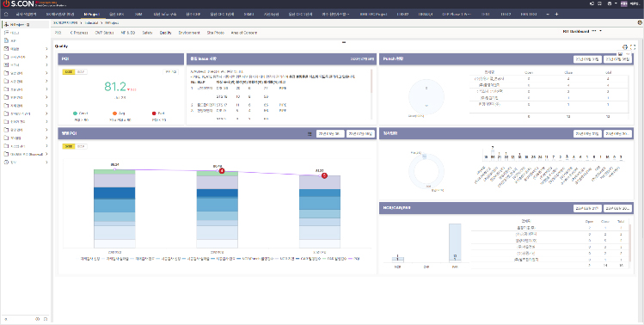Click the tall PAR bar in NCR chart

455,242
